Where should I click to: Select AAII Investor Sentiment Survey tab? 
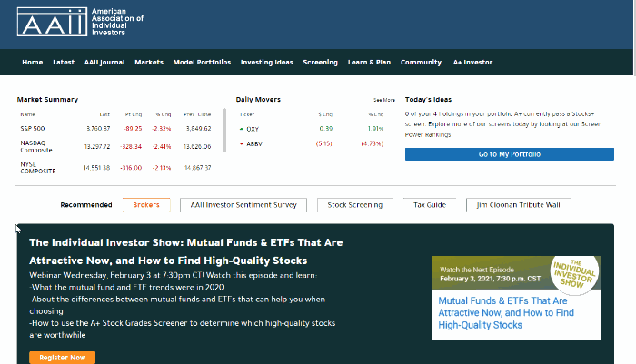point(243,205)
